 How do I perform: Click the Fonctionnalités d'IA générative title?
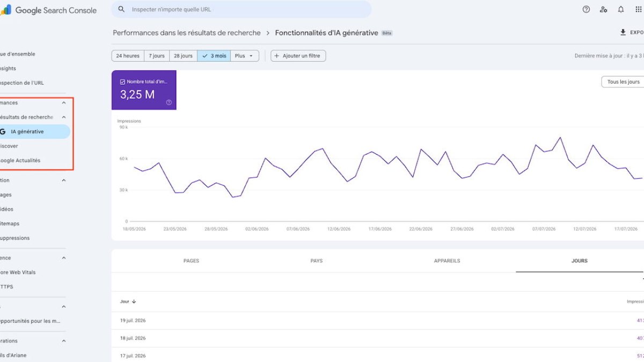coord(326,33)
